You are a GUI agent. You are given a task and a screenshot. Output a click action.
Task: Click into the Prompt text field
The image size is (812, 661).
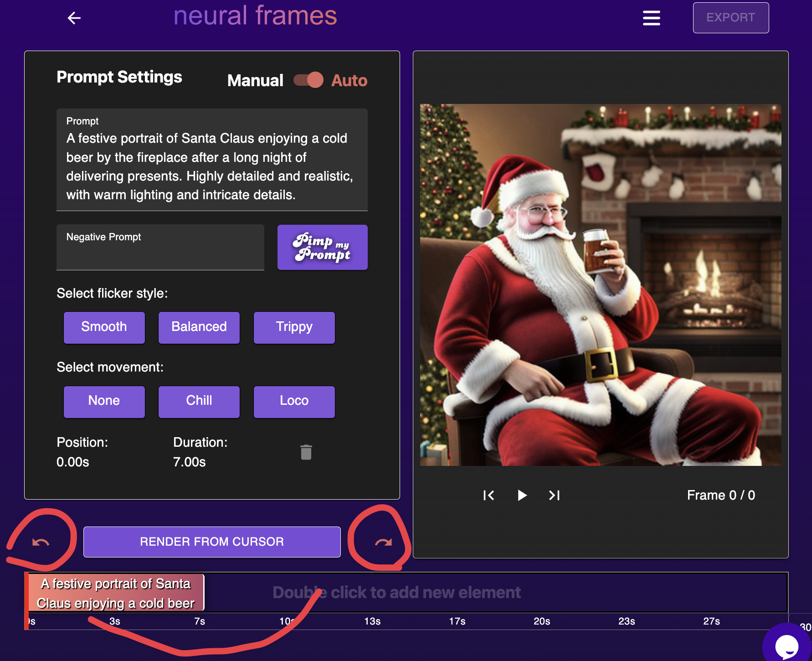[x=211, y=166]
